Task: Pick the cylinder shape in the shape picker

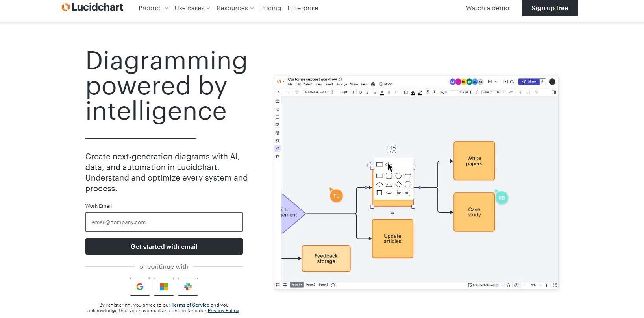Action: (389, 176)
